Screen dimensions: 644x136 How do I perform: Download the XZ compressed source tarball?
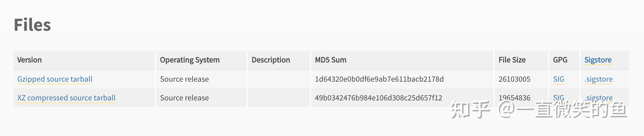point(66,98)
